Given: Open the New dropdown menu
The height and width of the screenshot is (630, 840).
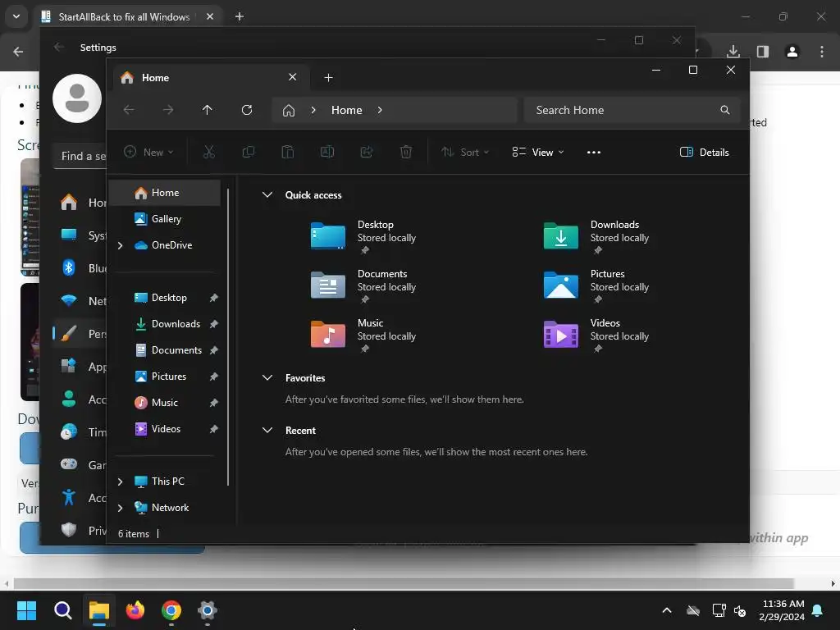Looking at the screenshot, I should 148,152.
